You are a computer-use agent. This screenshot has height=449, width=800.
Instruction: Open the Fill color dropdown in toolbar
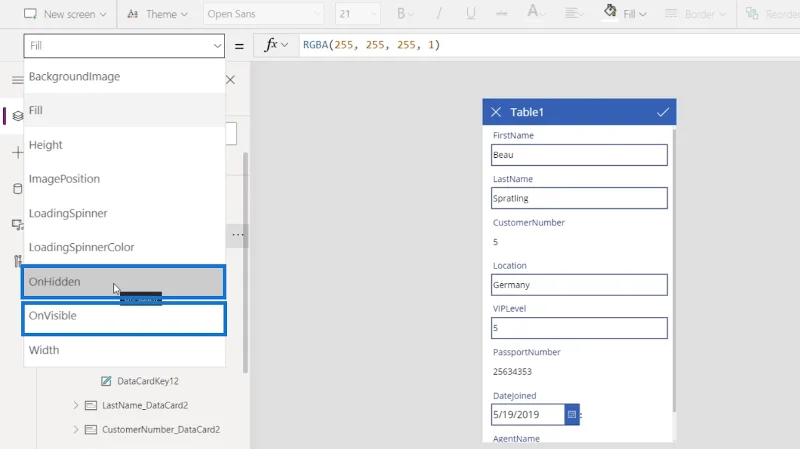(634, 14)
